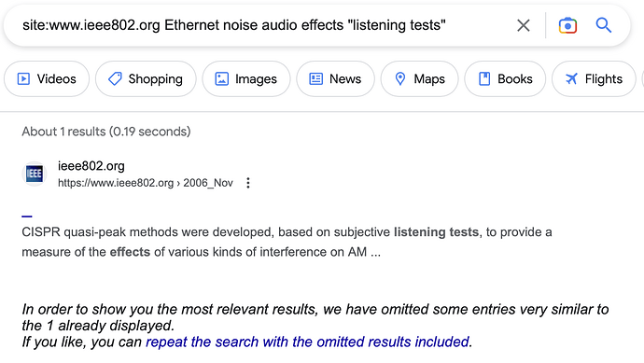This screenshot has width=644, height=363.
Task: Switch to the Maps filter
Action: click(x=419, y=78)
